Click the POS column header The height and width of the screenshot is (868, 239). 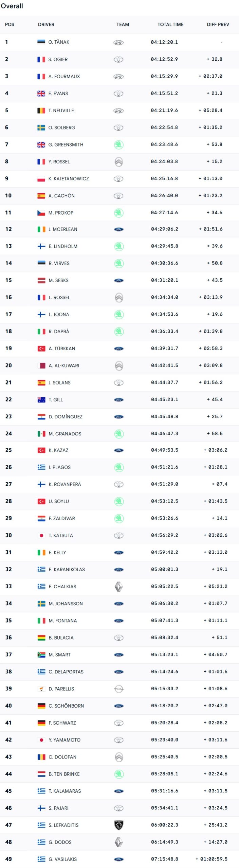10,25
